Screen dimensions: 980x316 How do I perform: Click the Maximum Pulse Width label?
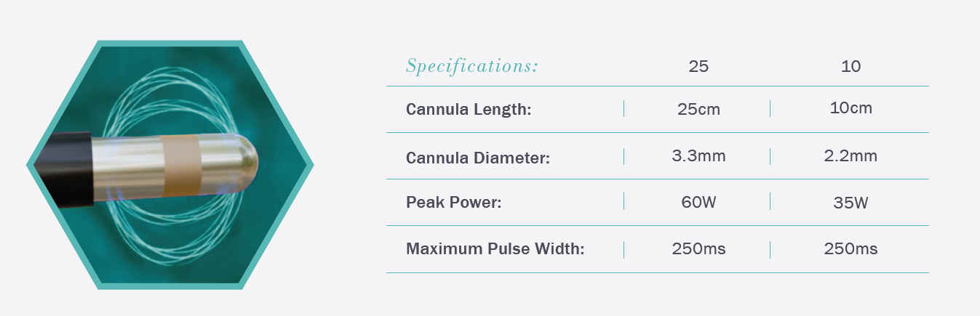(495, 249)
